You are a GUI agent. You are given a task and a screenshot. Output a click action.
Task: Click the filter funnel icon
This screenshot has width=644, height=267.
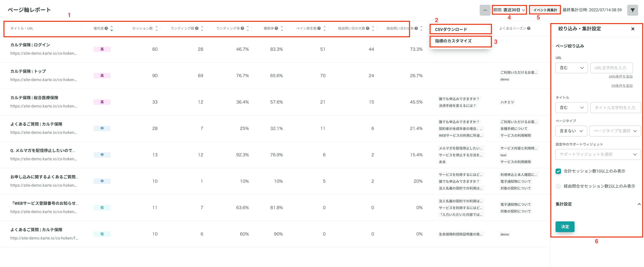click(632, 10)
